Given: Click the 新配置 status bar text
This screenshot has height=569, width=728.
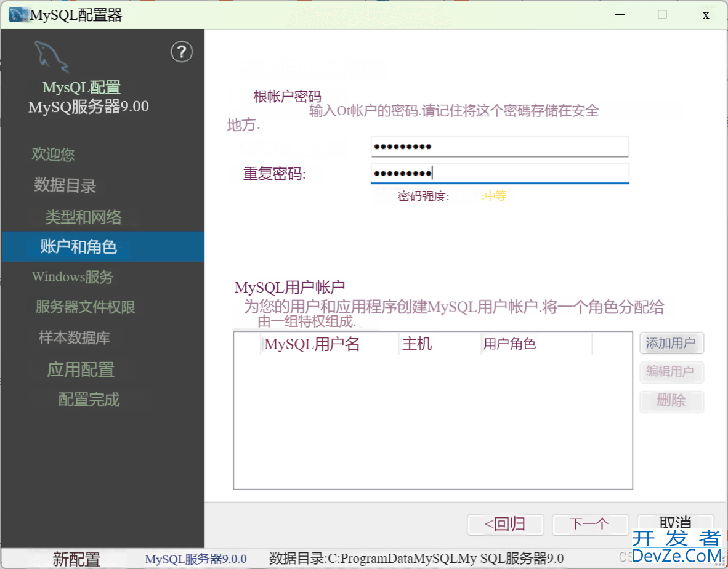Looking at the screenshot, I should (x=76, y=559).
